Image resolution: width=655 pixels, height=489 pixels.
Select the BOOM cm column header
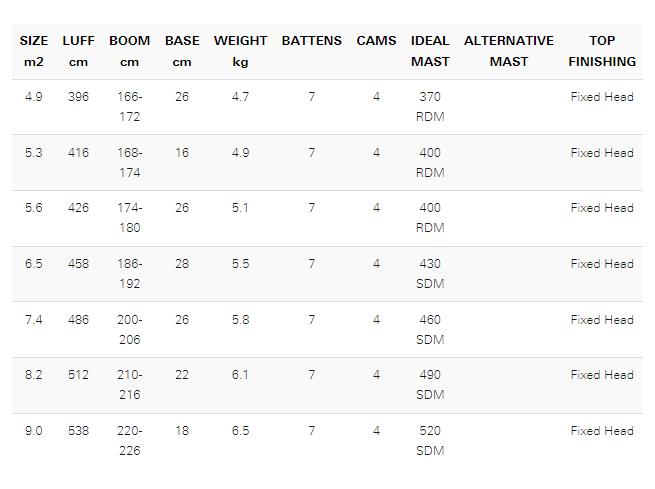coord(129,51)
